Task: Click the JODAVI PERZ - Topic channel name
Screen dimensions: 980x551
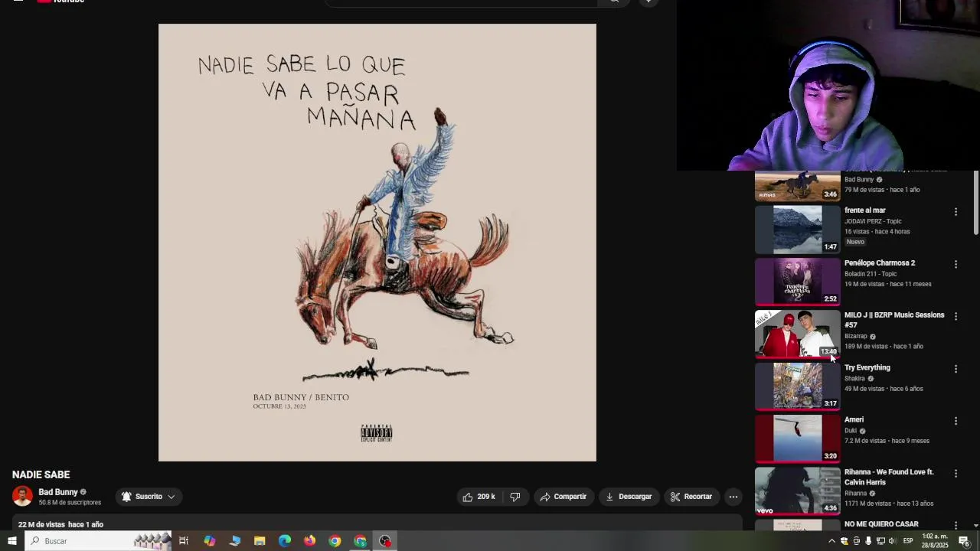Action: pos(873,221)
